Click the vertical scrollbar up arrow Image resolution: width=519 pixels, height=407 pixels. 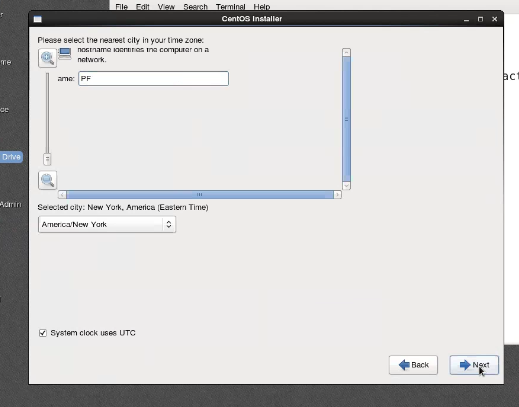(346, 52)
